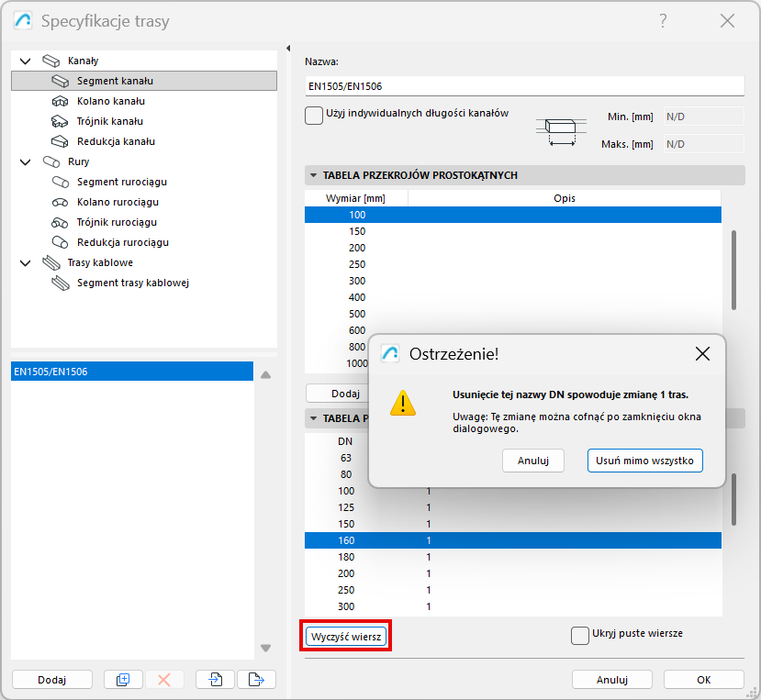Collapse the Rury tree group

25,162
